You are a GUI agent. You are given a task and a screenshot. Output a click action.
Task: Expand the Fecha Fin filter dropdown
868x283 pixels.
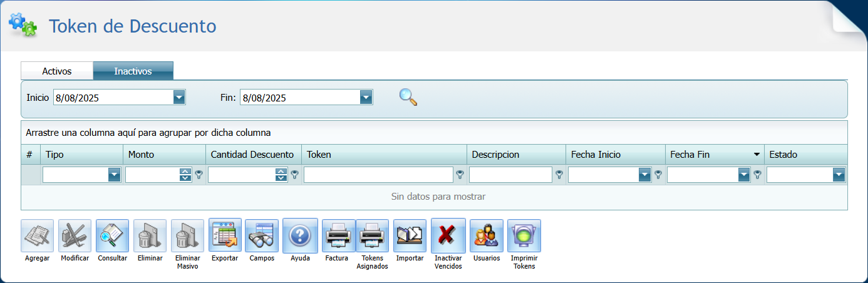(744, 175)
